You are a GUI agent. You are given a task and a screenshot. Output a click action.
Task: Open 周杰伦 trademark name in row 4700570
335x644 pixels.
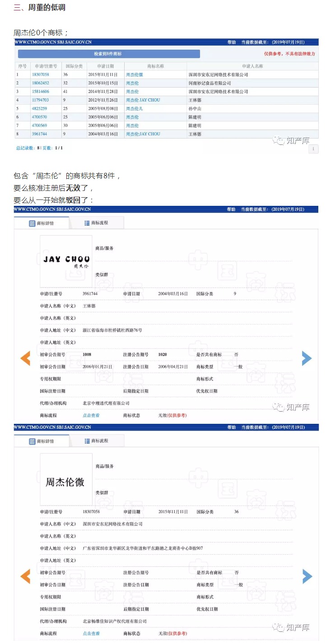(x=132, y=117)
